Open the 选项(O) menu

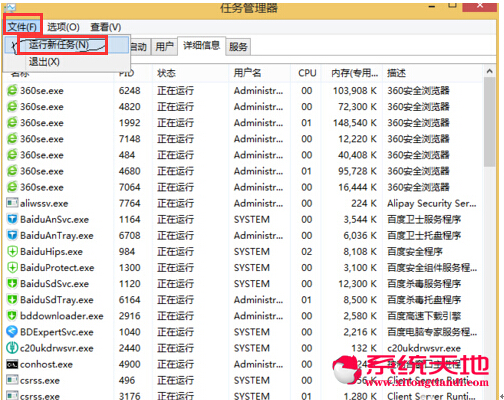click(x=63, y=27)
